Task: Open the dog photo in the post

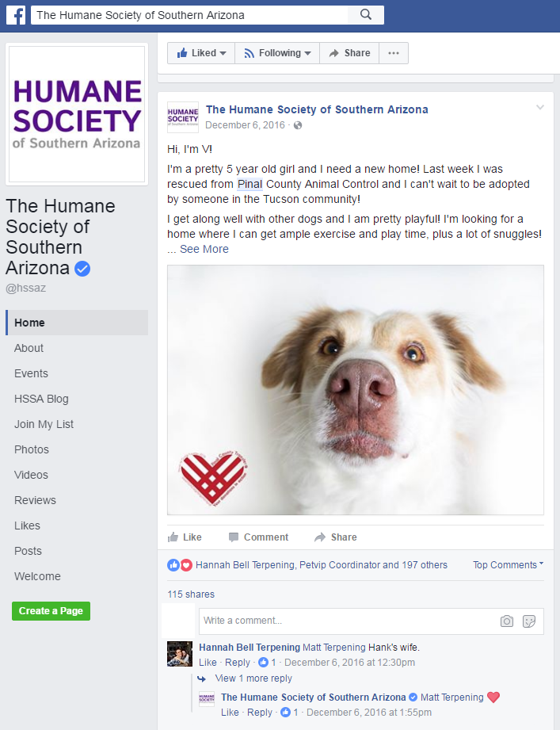Action: [356, 390]
